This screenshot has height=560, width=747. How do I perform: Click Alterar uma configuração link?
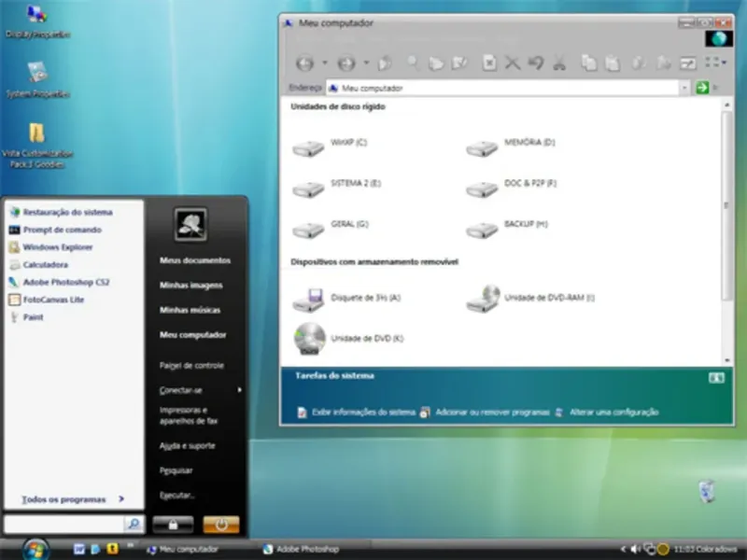[x=607, y=412]
